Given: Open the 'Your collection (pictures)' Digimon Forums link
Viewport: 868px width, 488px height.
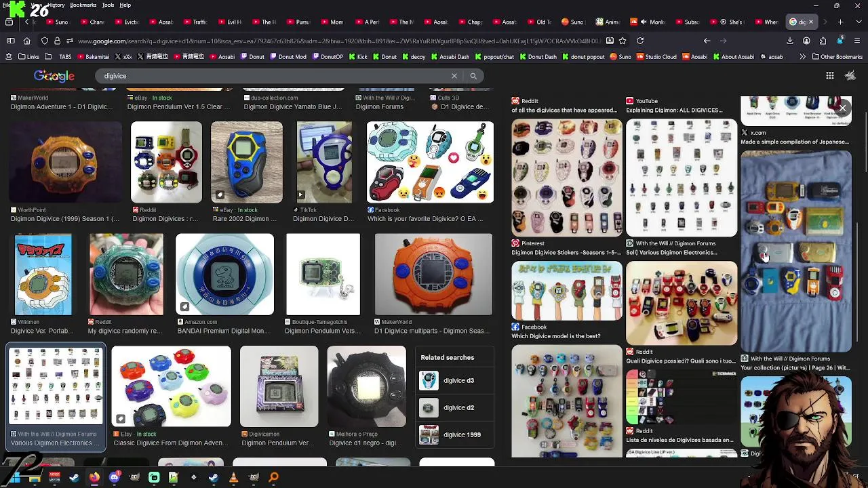Looking at the screenshot, I should tap(795, 368).
